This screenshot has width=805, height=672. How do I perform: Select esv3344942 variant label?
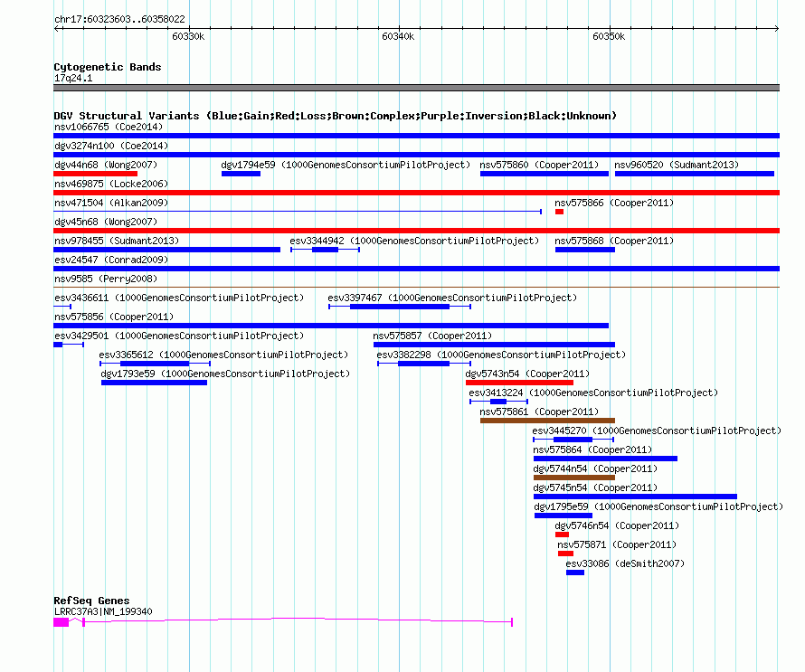pyautogui.click(x=414, y=241)
